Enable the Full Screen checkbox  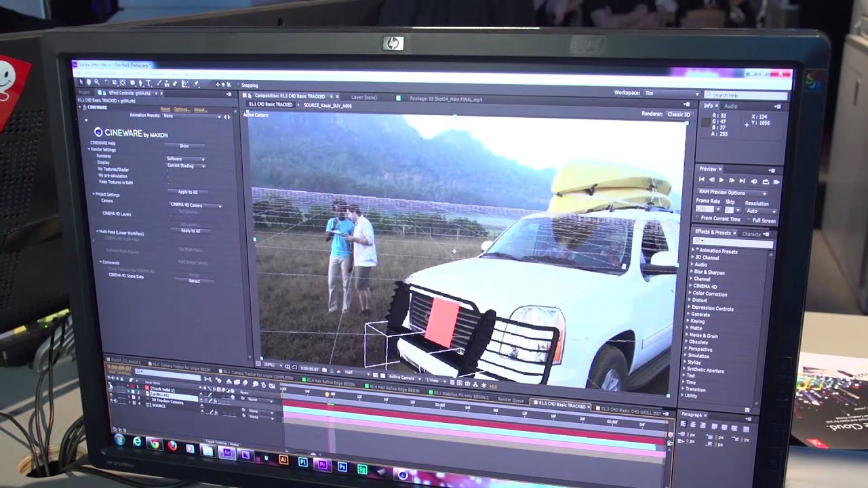tap(749, 220)
